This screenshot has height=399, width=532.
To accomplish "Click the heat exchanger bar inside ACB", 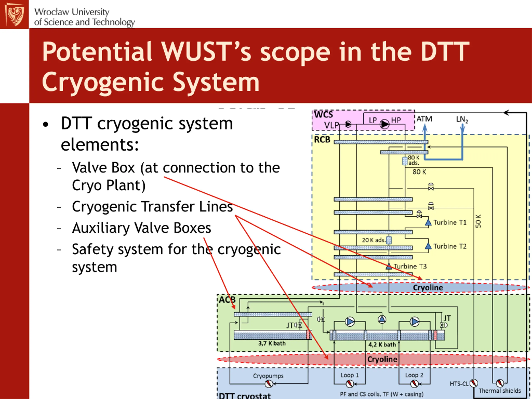I will [x=273, y=314].
